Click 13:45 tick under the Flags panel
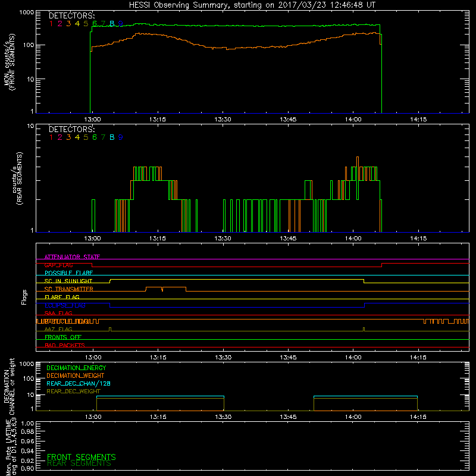The image size is (476, 476). pos(288,358)
